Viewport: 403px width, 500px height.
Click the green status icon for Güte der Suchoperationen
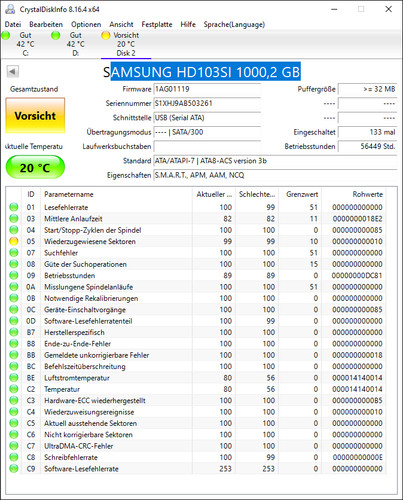point(14,264)
